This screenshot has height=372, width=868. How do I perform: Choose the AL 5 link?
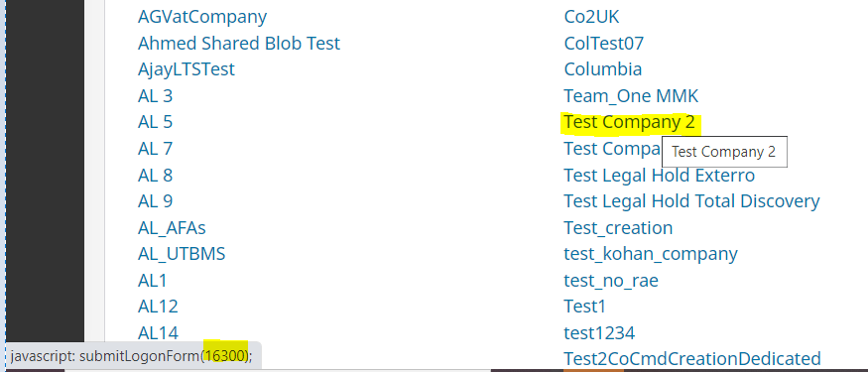155,122
